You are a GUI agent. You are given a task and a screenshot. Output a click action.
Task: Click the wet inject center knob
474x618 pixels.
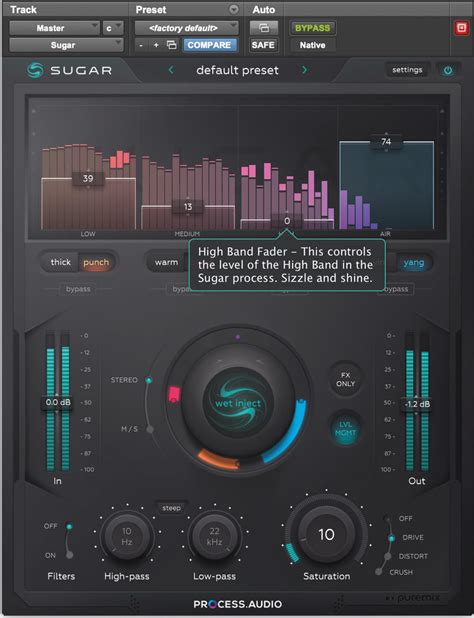click(238, 403)
